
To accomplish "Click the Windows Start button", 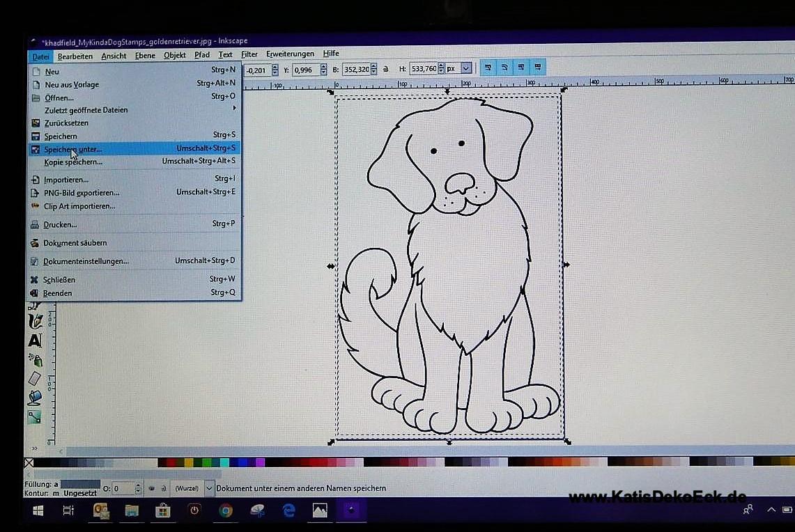I will point(38,510).
